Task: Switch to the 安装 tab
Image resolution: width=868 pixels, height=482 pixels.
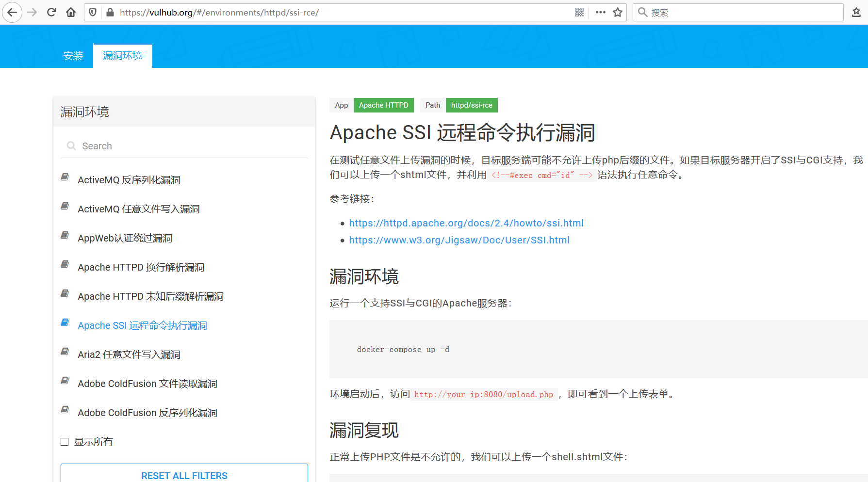Action: click(73, 56)
